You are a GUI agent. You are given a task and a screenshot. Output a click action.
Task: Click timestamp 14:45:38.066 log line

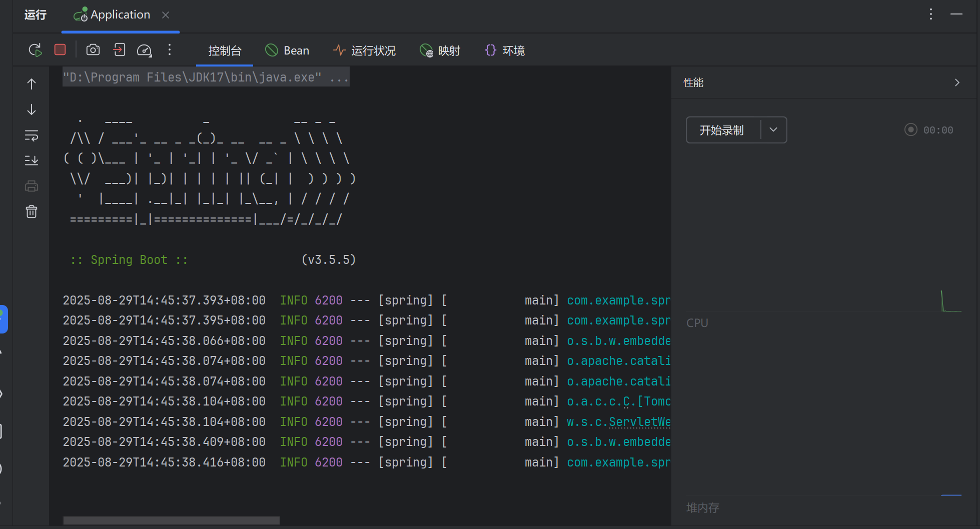(164, 341)
